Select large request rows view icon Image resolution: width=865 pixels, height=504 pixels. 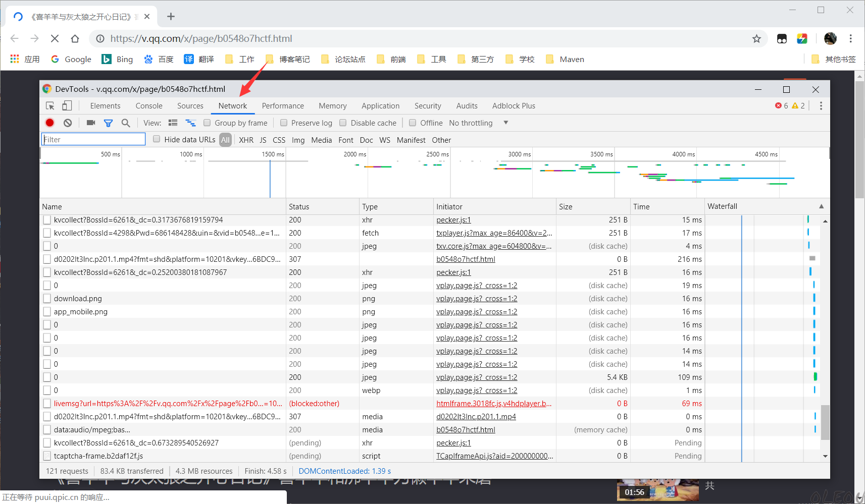[173, 123]
